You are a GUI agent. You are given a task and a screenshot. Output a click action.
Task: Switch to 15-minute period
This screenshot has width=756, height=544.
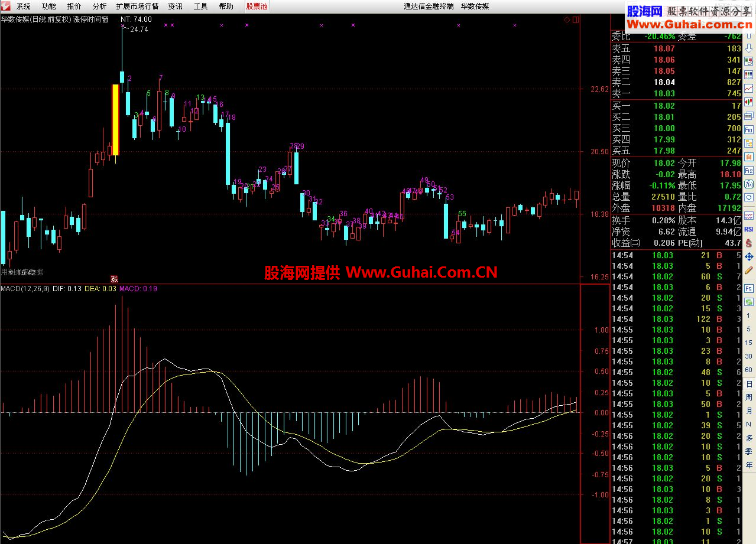(749, 342)
